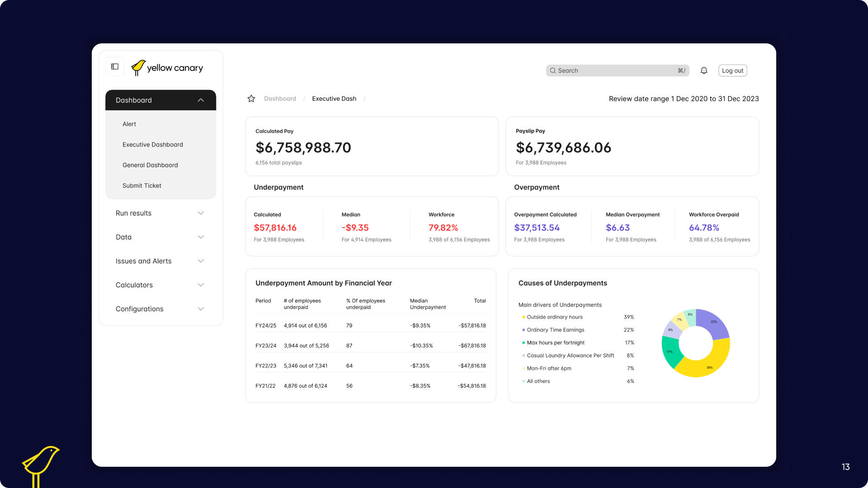Image resolution: width=868 pixels, height=488 pixels.
Task: Click the FY24/25 table row period
Action: (x=266, y=325)
